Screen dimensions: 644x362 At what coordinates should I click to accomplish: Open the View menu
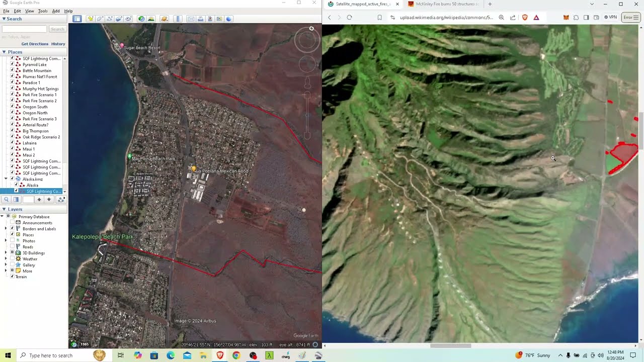pos(30,11)
